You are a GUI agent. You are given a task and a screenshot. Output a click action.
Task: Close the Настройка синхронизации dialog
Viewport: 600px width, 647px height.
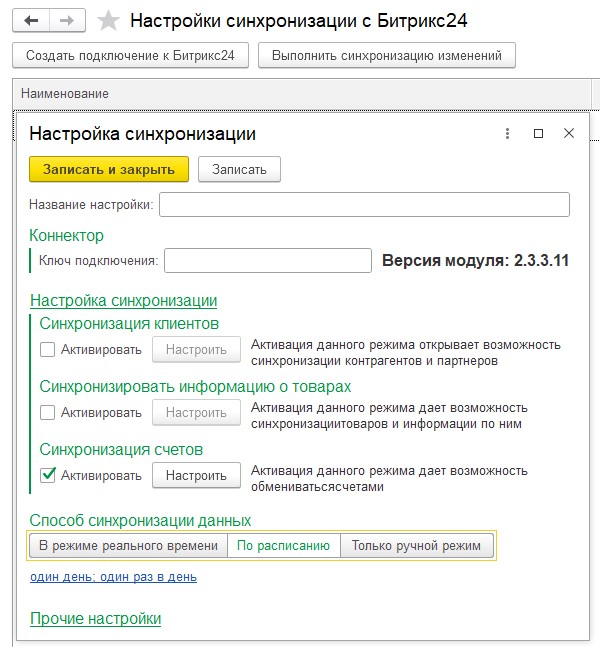(x=569, y=134)
